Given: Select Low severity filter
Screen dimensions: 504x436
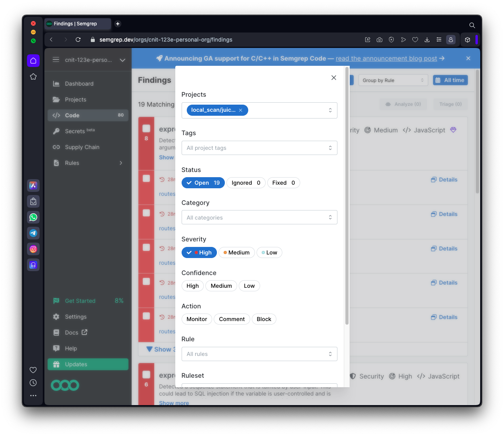Looking at the screenshot, I should [x=269, y=252].
